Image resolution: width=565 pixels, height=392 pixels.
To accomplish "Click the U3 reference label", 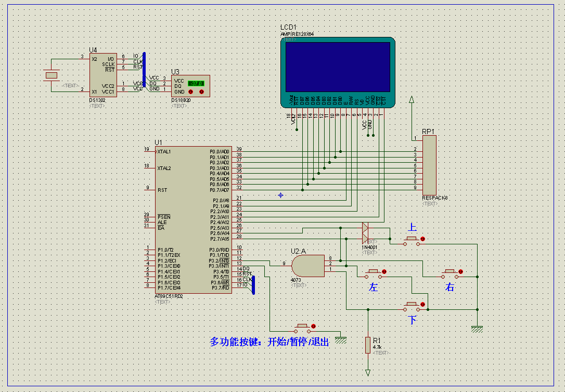I will coord(175,72).
